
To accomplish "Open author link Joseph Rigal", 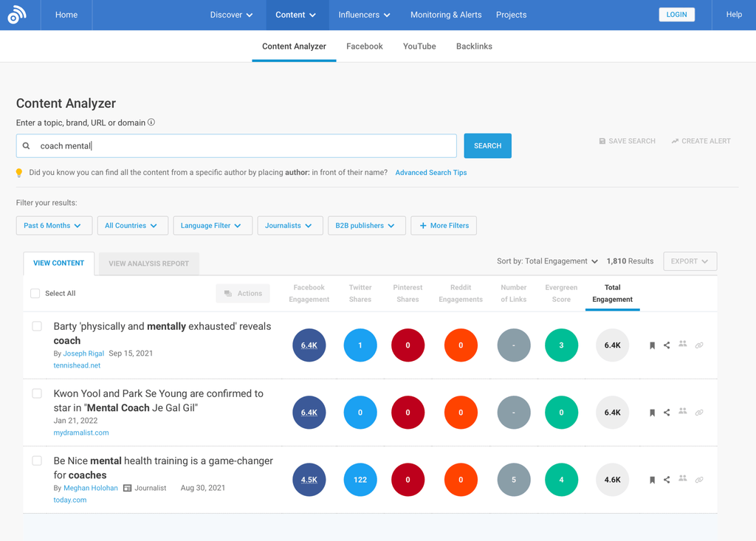I will tap(83, 354).
